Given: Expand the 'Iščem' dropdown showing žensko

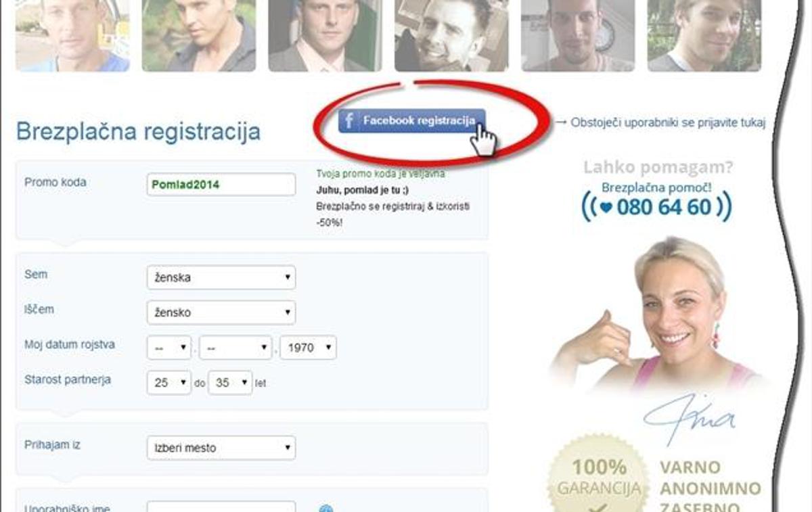Looking at the screenshot, I should [221, 312].
